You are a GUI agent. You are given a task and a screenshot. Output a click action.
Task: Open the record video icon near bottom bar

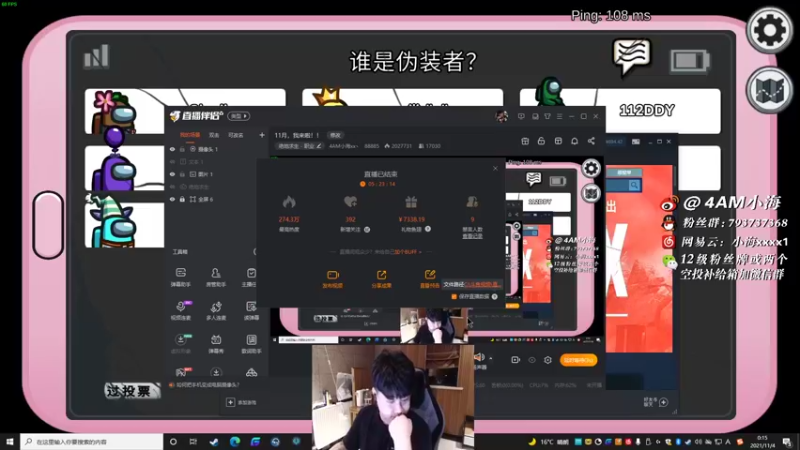point(515,360)
